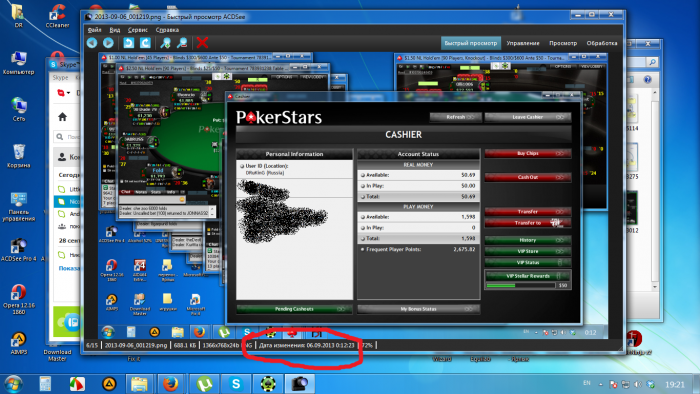This screenshot has height=394, width=700.
Task: Open Skype status dropdown arrow
Action: pyautogui.click(x=68, y=93)
